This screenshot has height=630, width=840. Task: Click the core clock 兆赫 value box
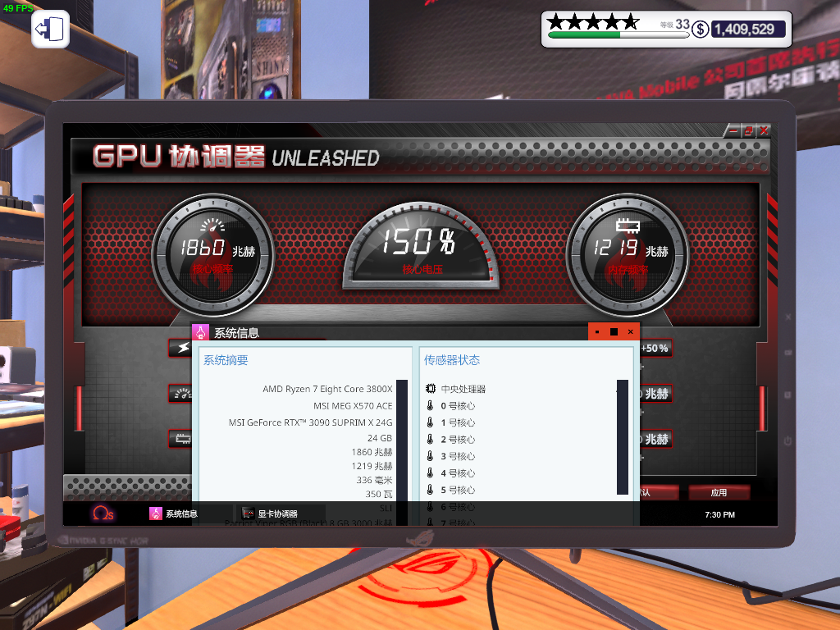tap(655, 394)
